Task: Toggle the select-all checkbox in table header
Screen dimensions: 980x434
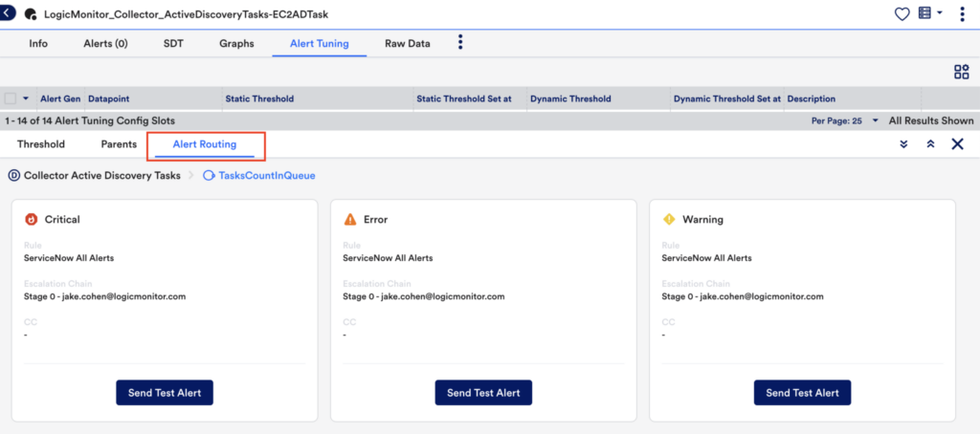Action: coord(11,98)
